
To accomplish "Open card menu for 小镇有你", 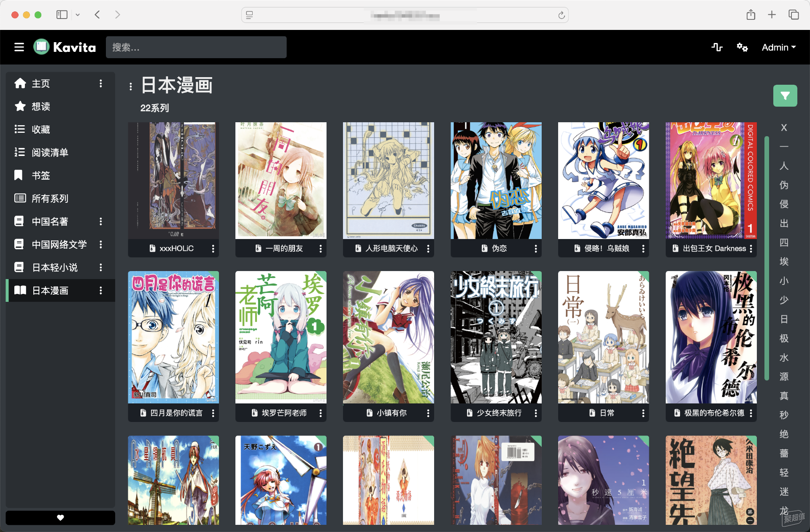I will pyautogui.click(x=428, y=413).
